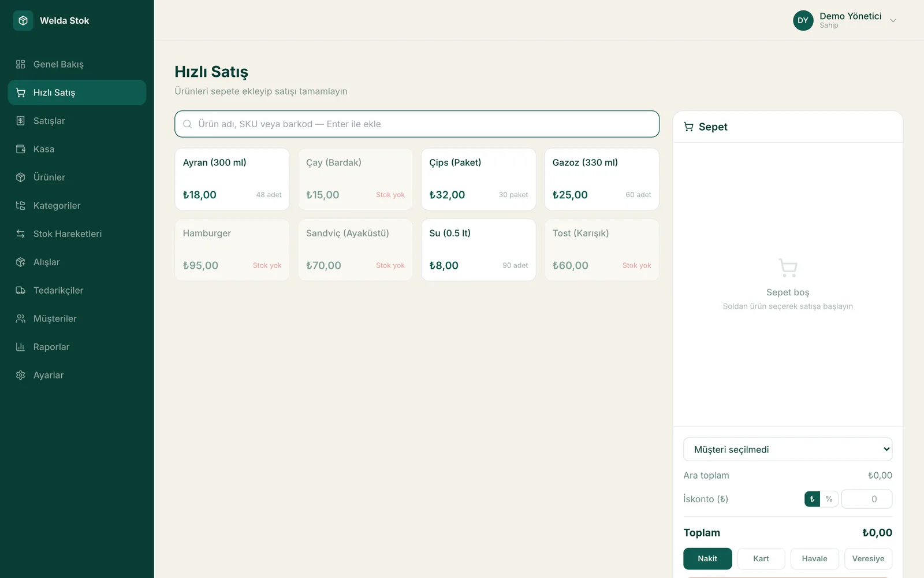The width and height of the screenshot is (924, 578).
Task: Open the Müşteri seçilmedi dropdown
Action: coord(788,450)
